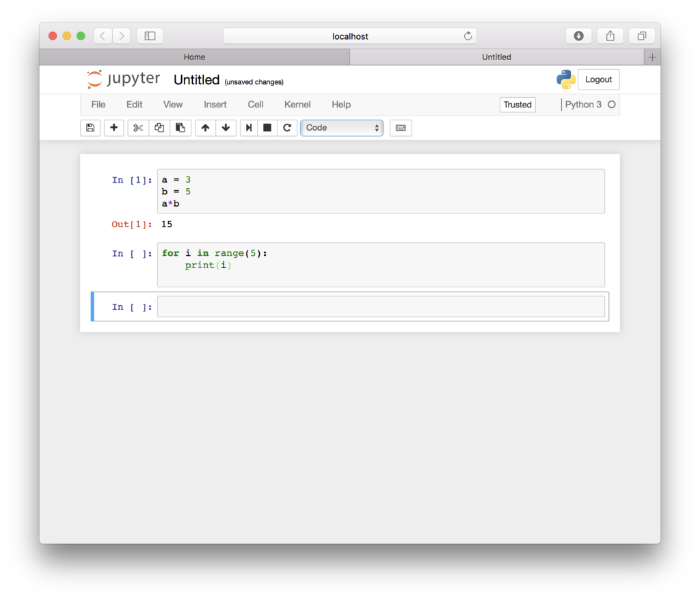Image resolution: width=700 pixels, height=600 pixels.
Task: Interrupt the kernel with stop icon
Action: (267, 128)
